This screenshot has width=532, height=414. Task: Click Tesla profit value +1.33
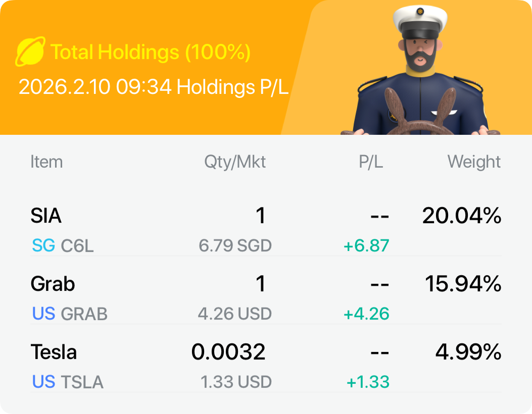tap(368, 382)
